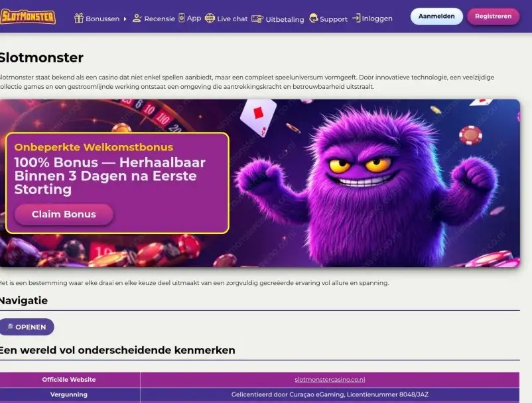
Task: Click the headset icon beside Support
Action: (314, 18)
